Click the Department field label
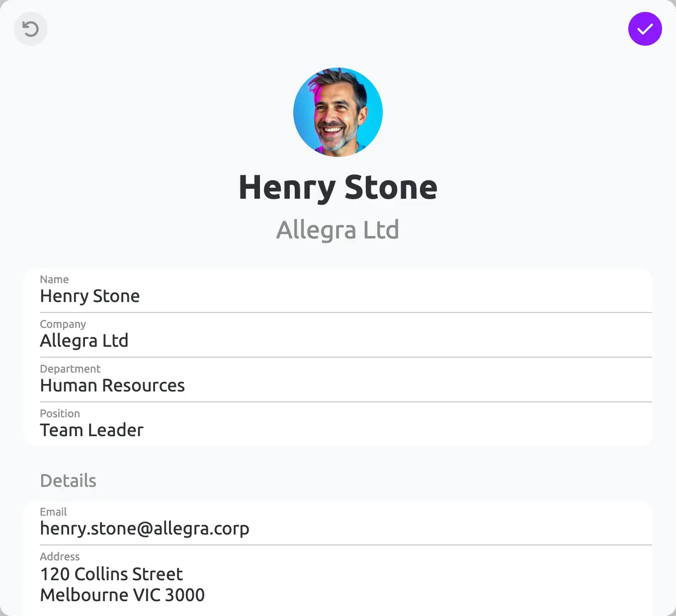Viewport: 676px width, 616px height. (x=70, y=369)
